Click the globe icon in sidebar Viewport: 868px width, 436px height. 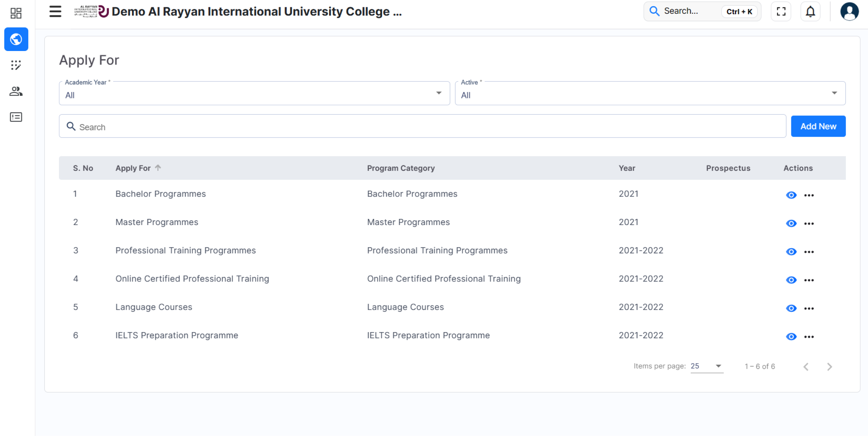pyautogui.click(x=16, y=39)
